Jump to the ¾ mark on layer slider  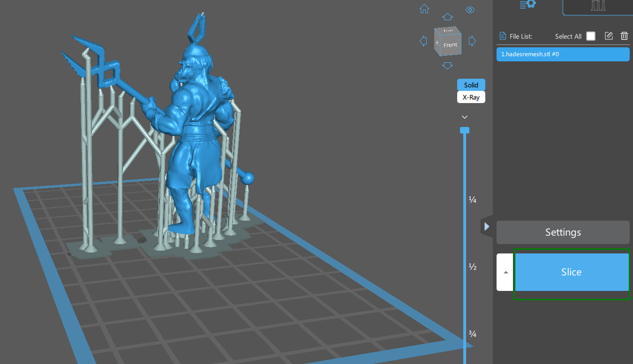click(x=473, y=334)
